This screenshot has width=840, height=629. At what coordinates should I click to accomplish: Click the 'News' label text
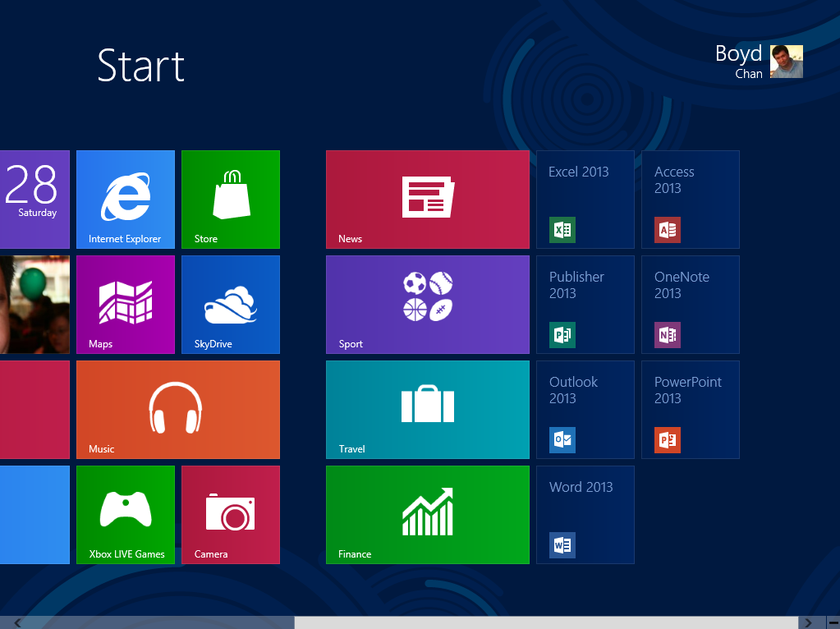(x=350, y=239)
